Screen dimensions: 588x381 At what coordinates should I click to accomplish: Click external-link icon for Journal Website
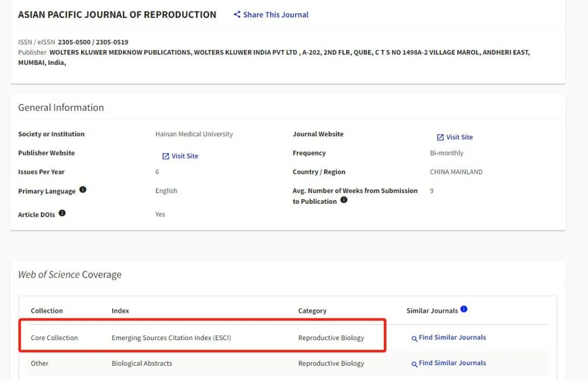point(440,137)
